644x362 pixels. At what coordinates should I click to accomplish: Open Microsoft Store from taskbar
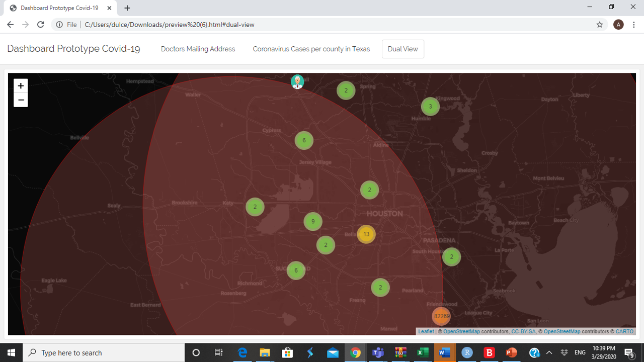pos(287,352)
